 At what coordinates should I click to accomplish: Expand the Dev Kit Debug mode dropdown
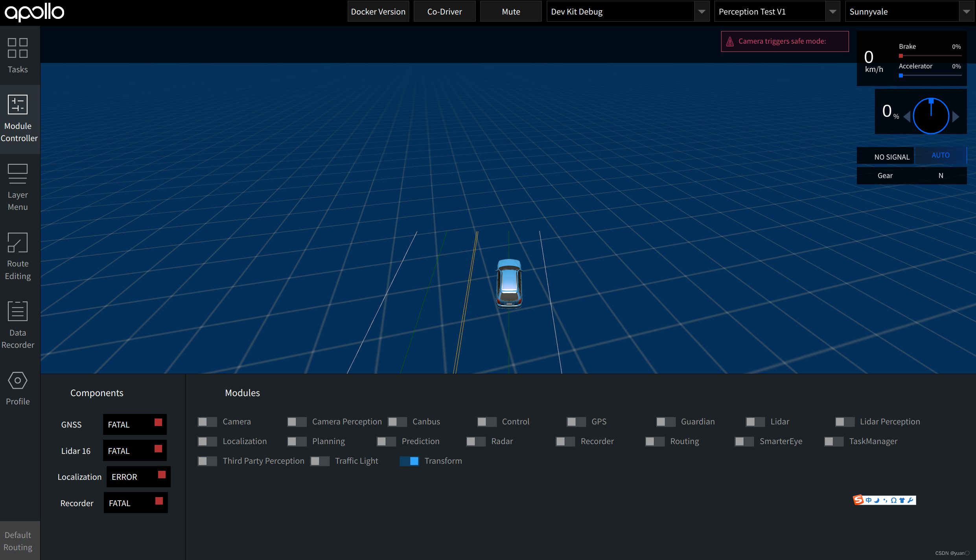702,12
